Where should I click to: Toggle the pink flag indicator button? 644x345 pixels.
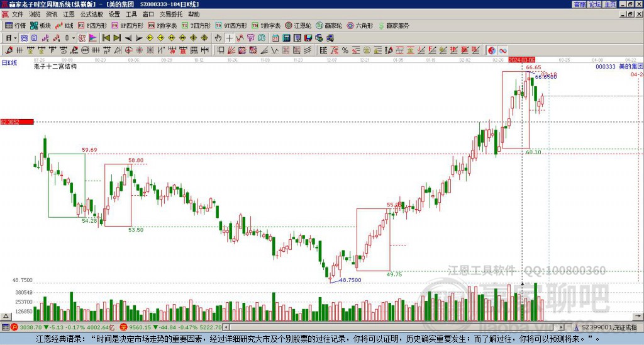[93, 38]
